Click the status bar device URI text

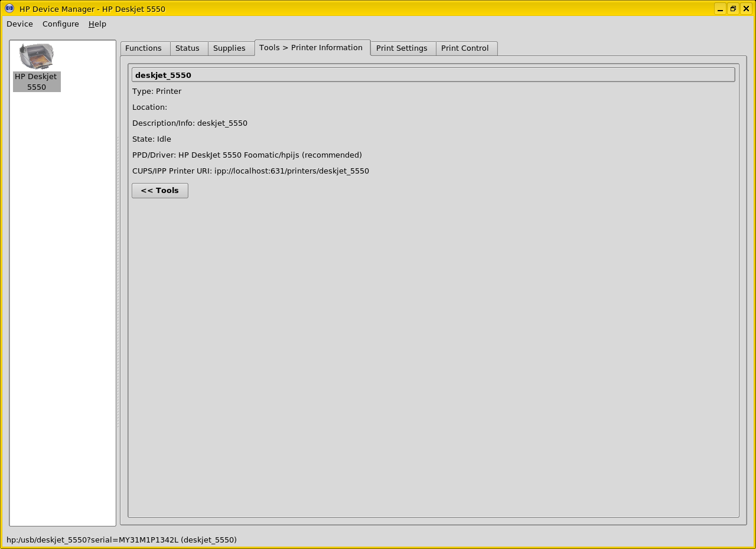tap(122, 540)
